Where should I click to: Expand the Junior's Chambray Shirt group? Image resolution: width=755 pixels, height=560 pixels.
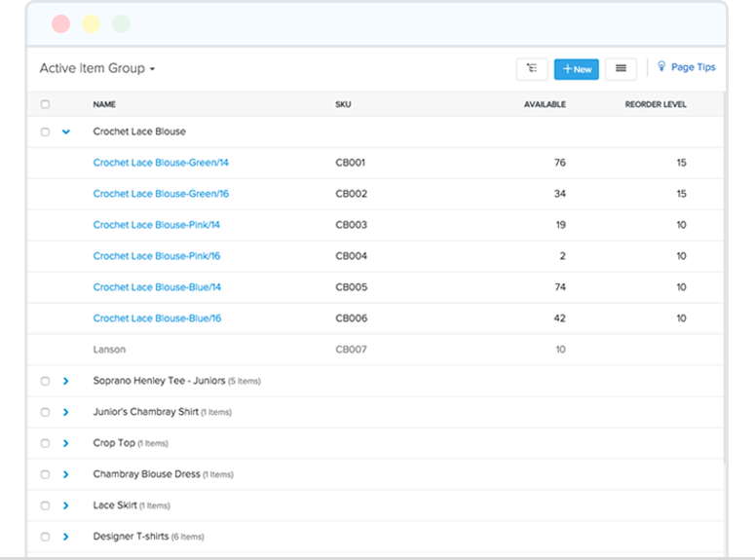click(66, 412)
